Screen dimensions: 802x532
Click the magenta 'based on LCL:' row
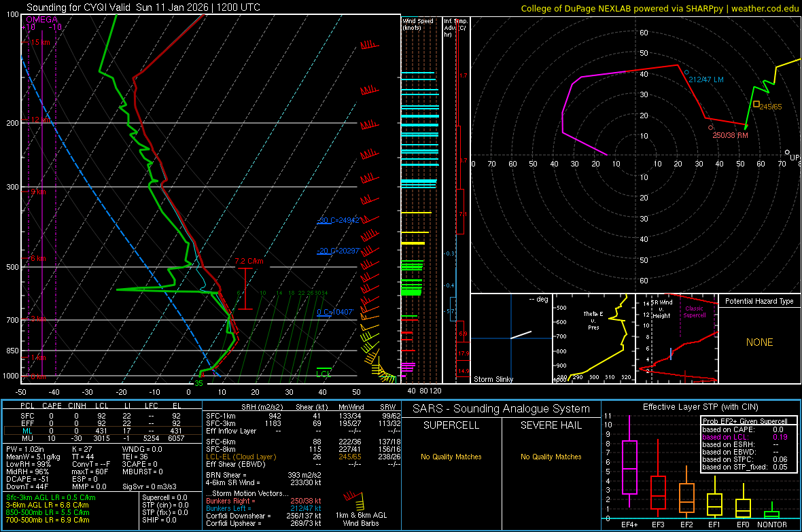pos(745,437)
